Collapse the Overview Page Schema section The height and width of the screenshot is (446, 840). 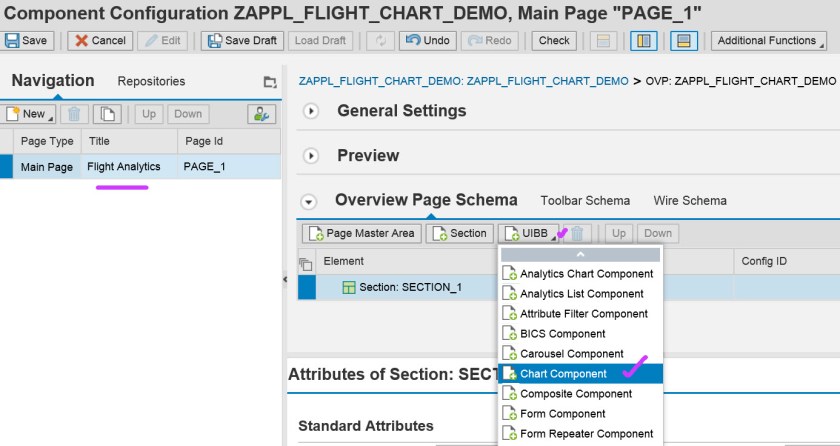pos(309,201)
